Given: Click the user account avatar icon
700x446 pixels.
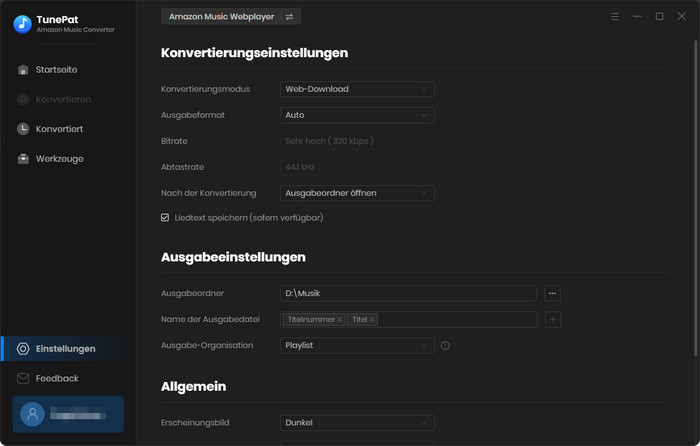Looking at the screenshot, I should pyautogui.click(x=32, y=414).
